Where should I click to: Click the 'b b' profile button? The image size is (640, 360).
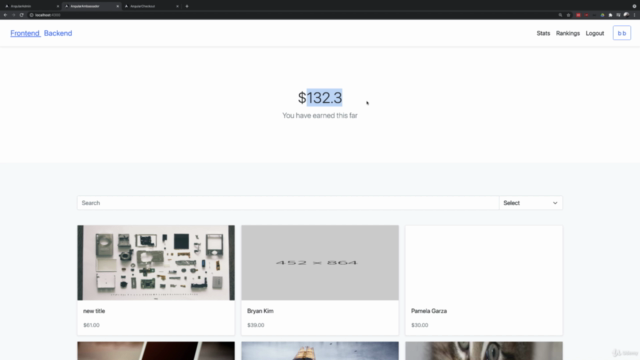click(622, 33)
